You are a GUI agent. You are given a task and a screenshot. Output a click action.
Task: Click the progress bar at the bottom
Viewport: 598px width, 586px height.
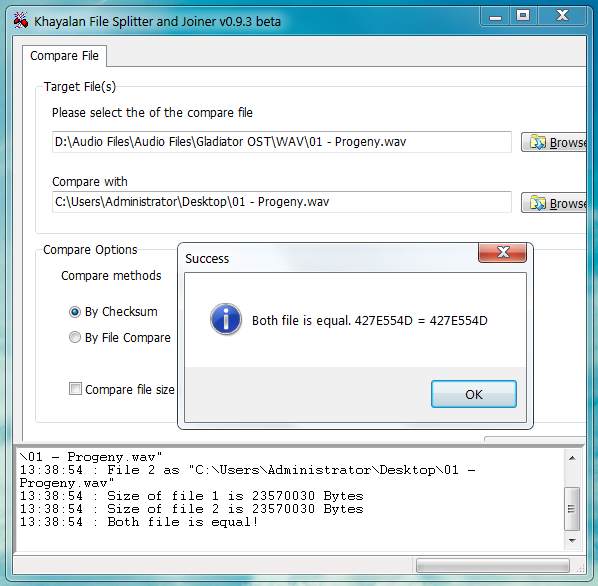pyautogui.click(x=493, y=565)
